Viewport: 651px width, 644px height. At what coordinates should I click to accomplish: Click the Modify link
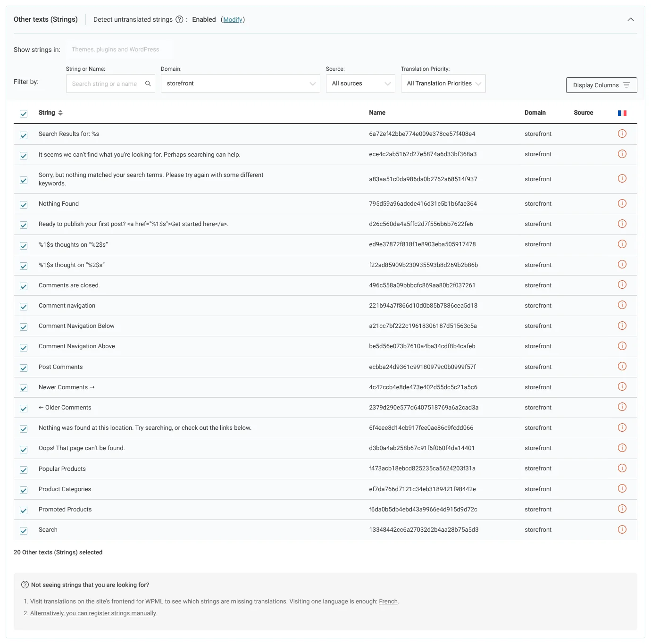(233, 19)
